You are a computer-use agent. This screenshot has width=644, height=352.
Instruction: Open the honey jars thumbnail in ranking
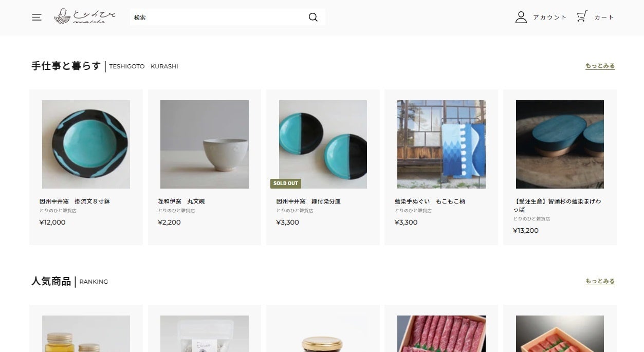click(x=86, y=334)
